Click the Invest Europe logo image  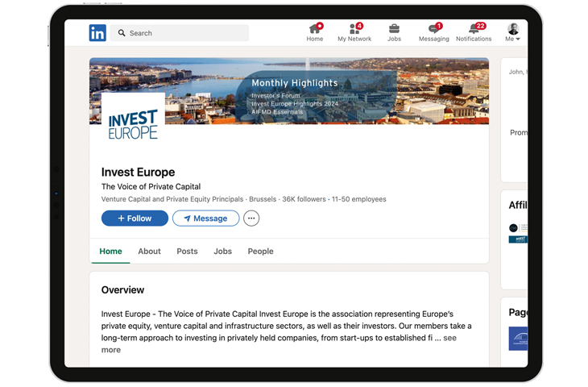[133, 124]
